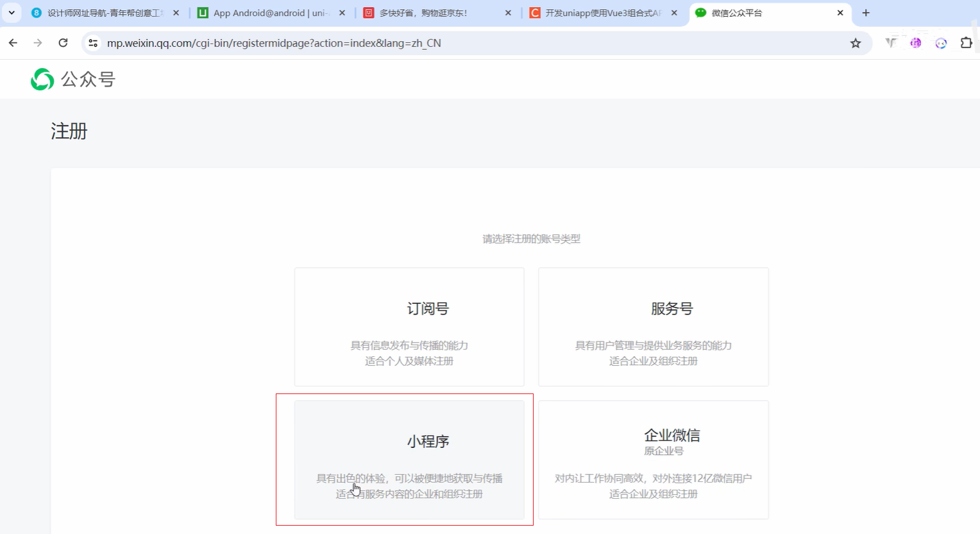Open the tab search dropdown arrow
Viewport: 980px width, 534px height.
(x=12, y=13)
